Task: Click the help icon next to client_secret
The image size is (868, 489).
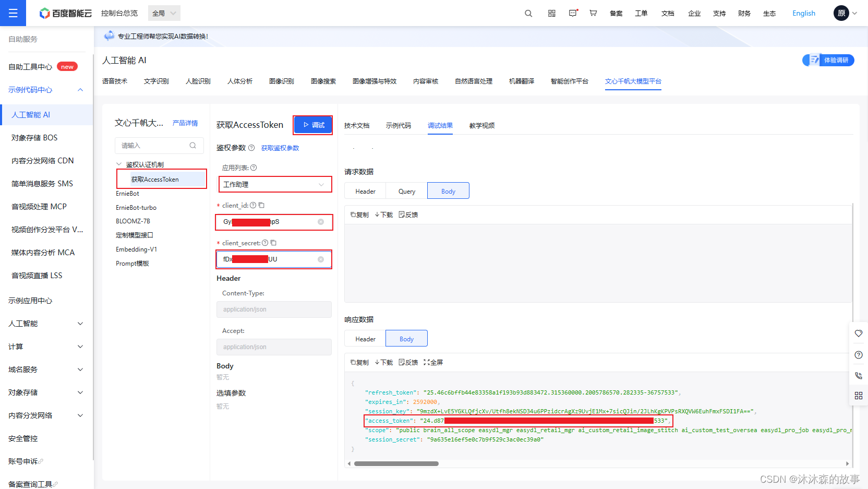Action: pos(265,243)
